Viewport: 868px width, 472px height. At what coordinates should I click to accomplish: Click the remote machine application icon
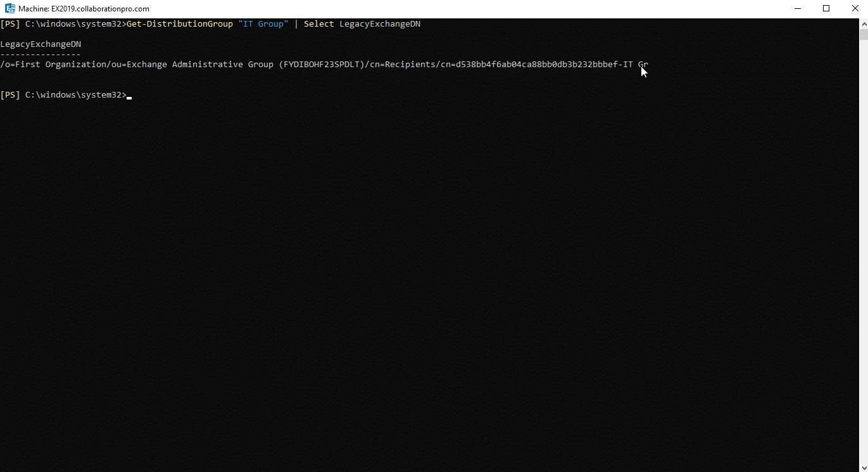pos(9,8)
